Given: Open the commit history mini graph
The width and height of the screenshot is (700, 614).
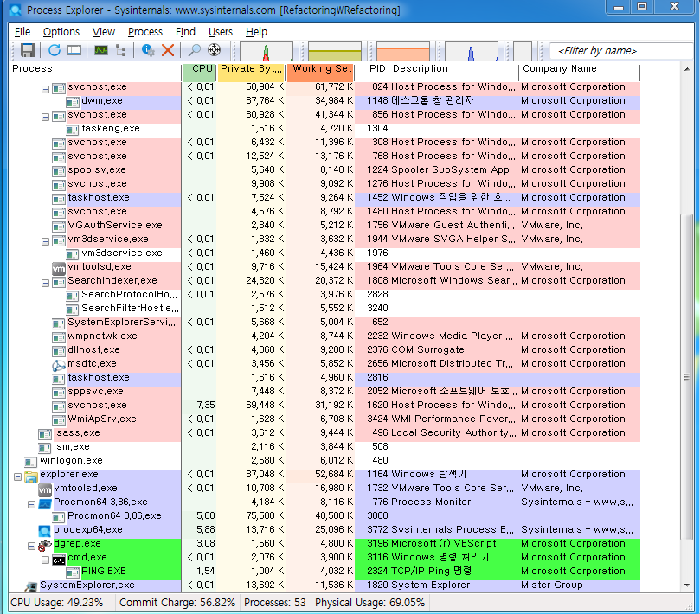Looking at the screenshot, I should point(335,51).
